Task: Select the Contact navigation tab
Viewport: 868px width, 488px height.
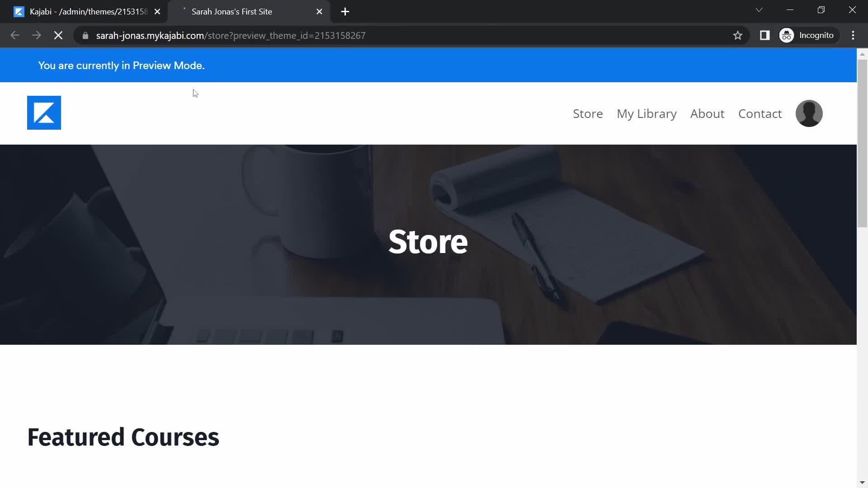Action: coord(760,113)
